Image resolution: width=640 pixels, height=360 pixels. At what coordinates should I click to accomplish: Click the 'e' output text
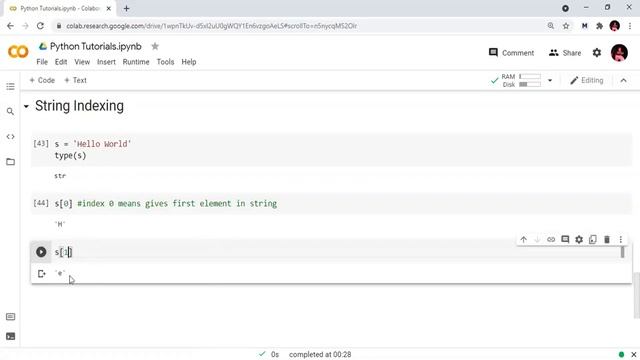tap(60, 273)
